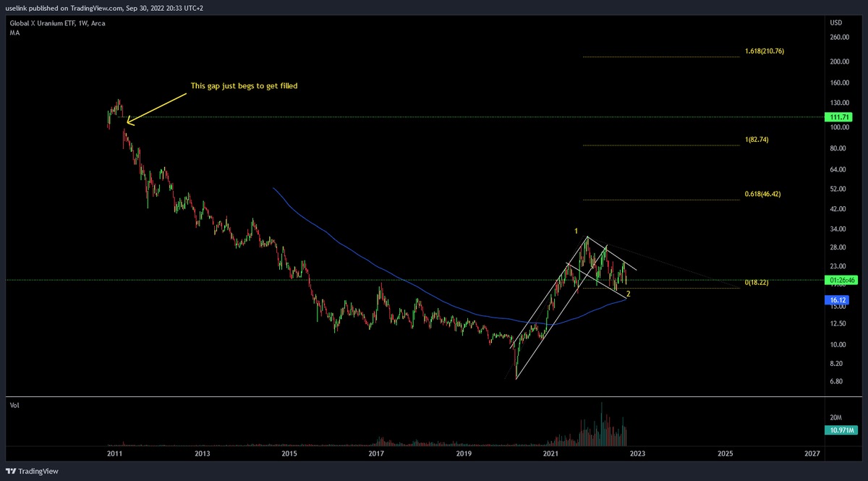Click the wave label '1' at the 2021 peak
The width and height of the screenshot is (868, 481).
576,231
